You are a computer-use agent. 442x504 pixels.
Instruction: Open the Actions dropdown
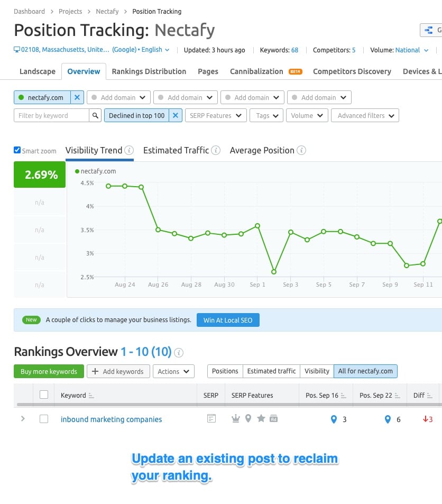173,371
